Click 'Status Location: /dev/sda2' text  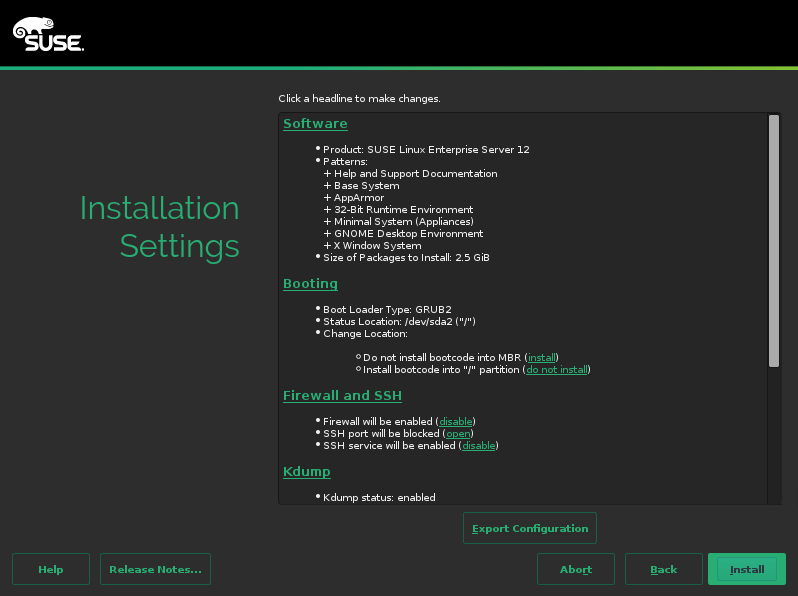pyautogui.click(x=399, y=322)
